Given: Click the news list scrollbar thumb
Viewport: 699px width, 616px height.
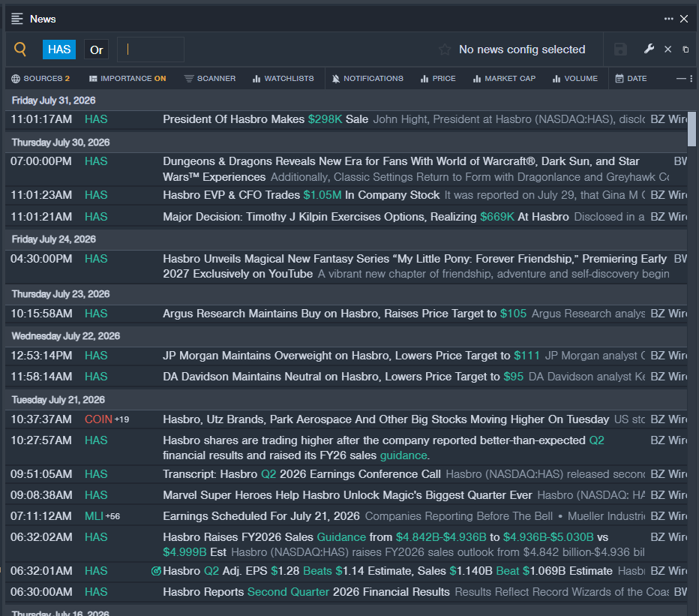Looking at the screenshot, I should 691,129.
